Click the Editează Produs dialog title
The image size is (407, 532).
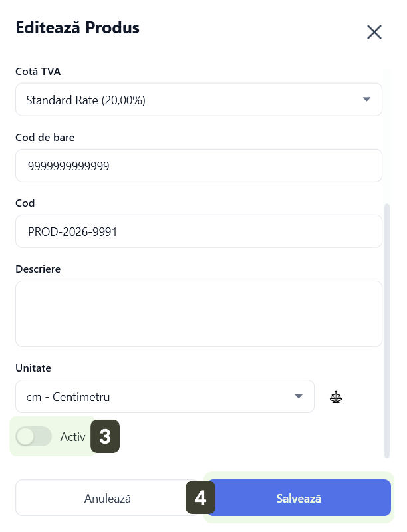[x=77, y=28]
